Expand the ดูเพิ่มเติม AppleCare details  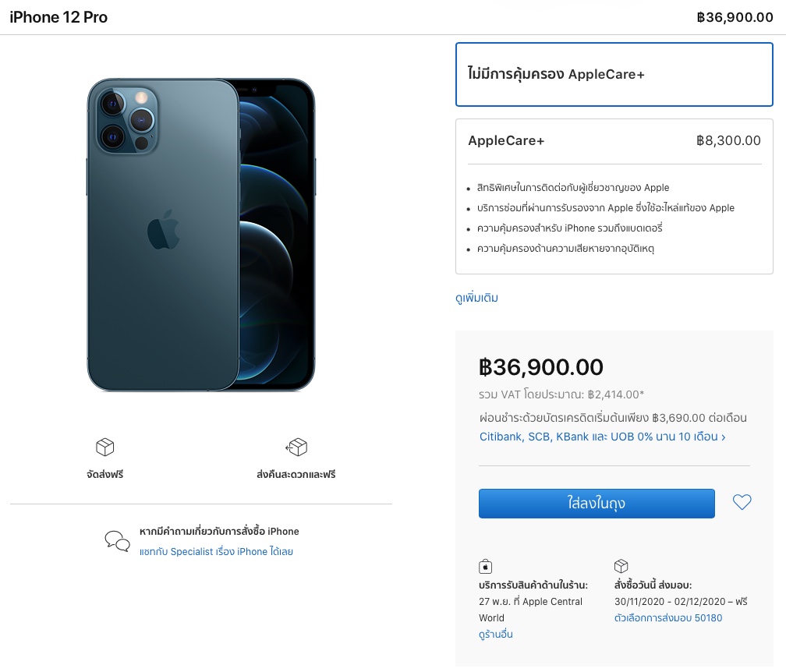coord(476,298)
